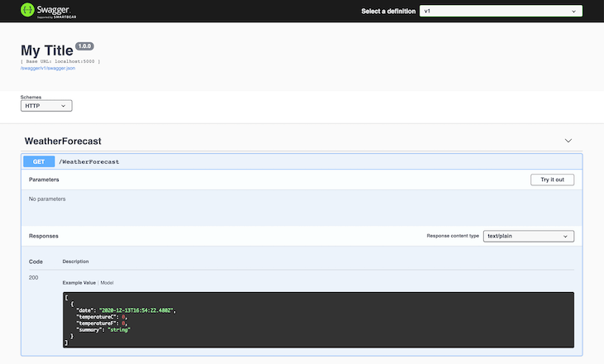This screenshot has width=604, height=364.
Task: Switch to the Model tab
Action: 107,283
